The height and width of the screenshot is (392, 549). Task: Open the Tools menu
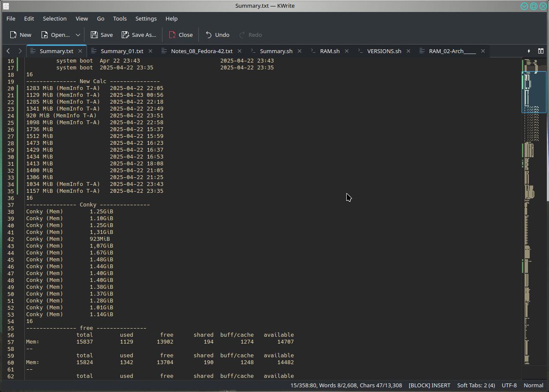coord(120,18)
